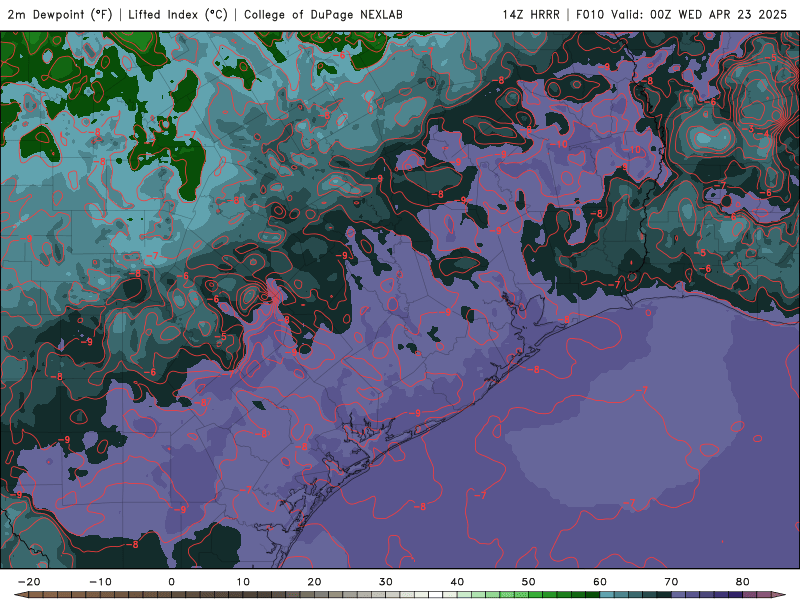Click the 50 label on the color scale
Viewport: 800px width, 600px height.
(x=529, y=582)
